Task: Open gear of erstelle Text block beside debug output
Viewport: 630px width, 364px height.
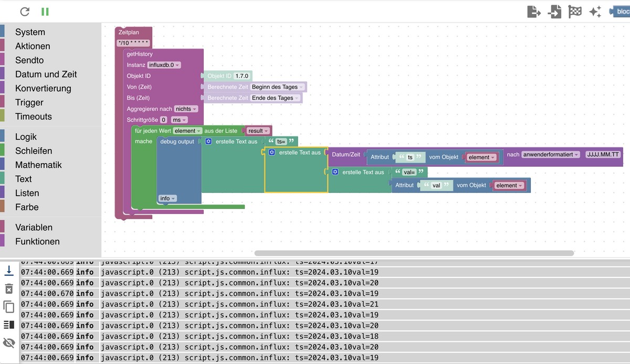Action: tap(208, 142)
